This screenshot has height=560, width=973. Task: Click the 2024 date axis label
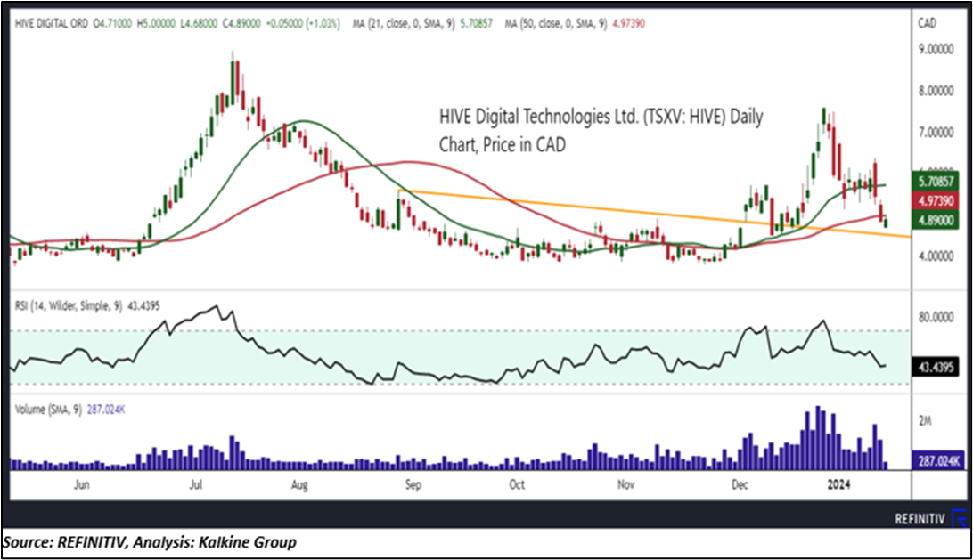[x=839, y=484]
